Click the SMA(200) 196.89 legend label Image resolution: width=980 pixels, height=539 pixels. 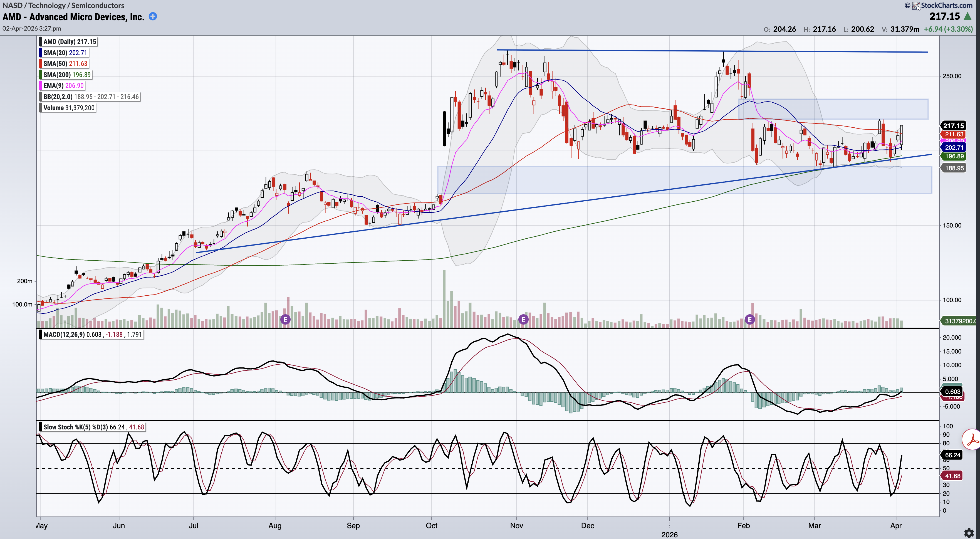click(x=67, y=75)
